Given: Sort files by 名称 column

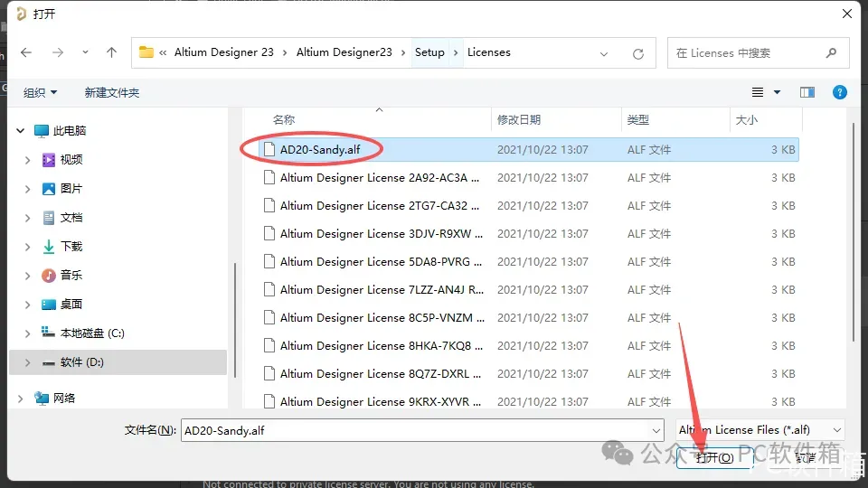Looking at the screenshot, I should 283,119.
